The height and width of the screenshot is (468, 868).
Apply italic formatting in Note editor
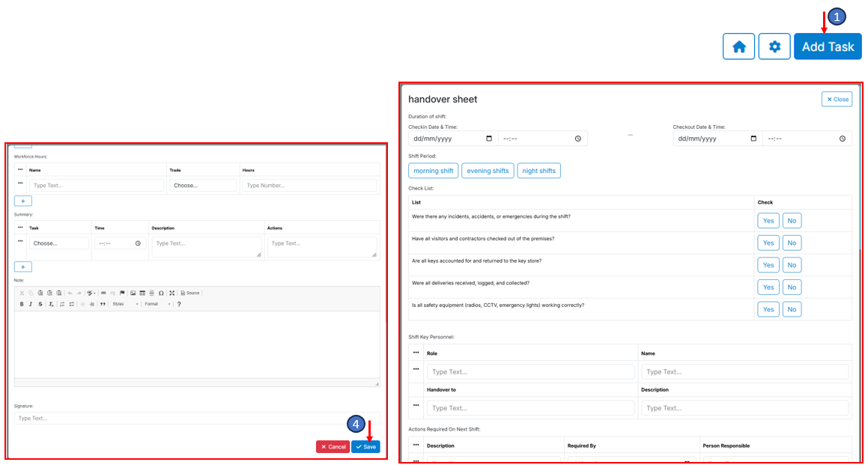tap(31, 304)
